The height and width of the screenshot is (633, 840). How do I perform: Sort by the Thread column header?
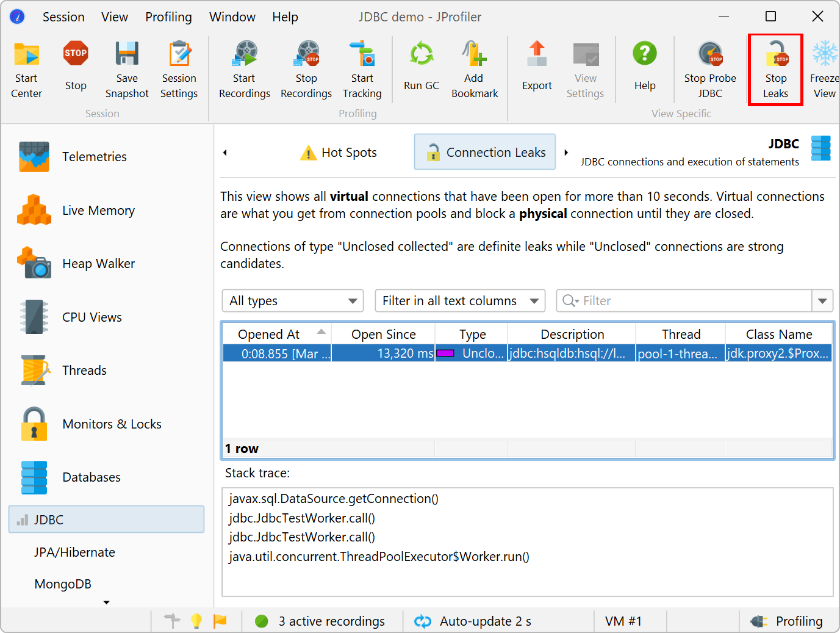click(681, 335)
